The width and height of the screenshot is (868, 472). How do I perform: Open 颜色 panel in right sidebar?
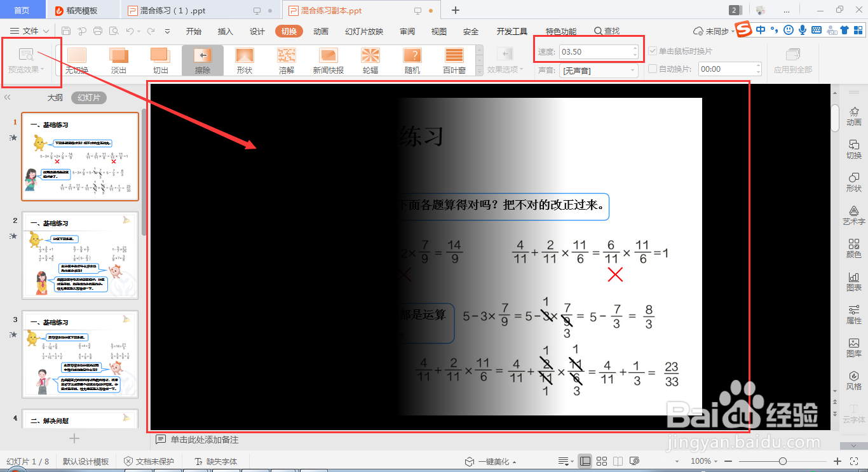click(854, 248)
